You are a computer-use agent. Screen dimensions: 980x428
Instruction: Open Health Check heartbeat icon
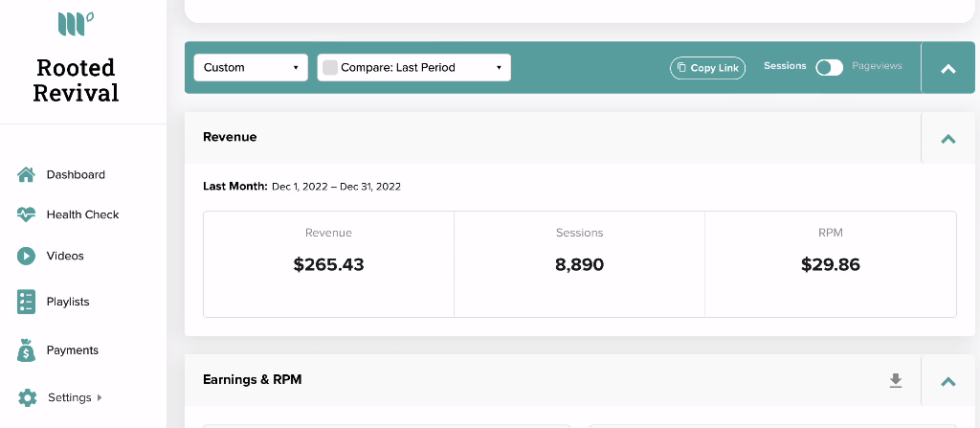click(x=26, y=214)
